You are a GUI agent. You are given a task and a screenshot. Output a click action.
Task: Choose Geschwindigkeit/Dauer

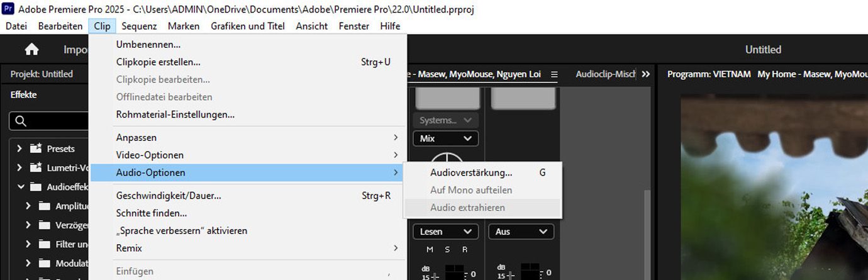click(x=248, y=196)
